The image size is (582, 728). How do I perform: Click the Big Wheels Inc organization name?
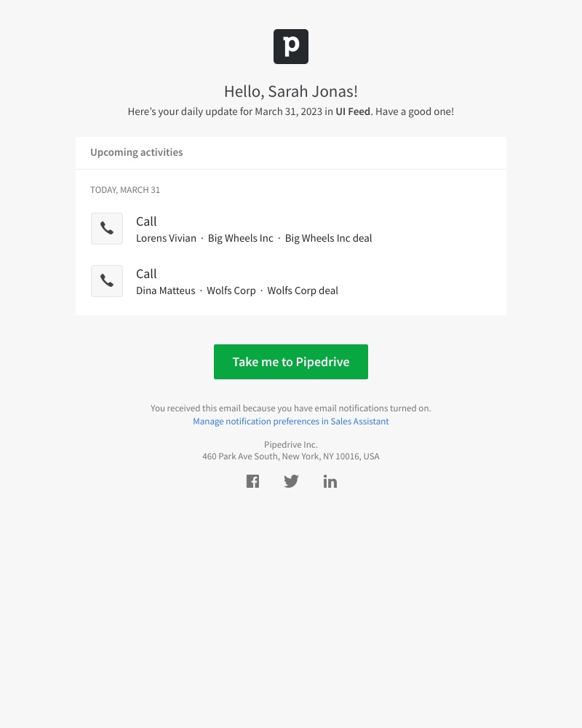pyautogui.click(x=241, y=238)
